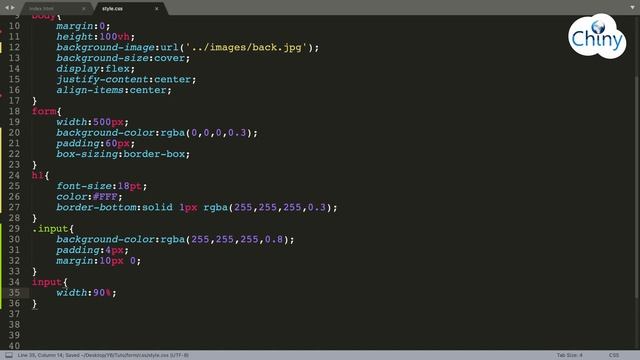
Task: Click the 'input' element selector on line 34
Action: click(x=47, y=282)
